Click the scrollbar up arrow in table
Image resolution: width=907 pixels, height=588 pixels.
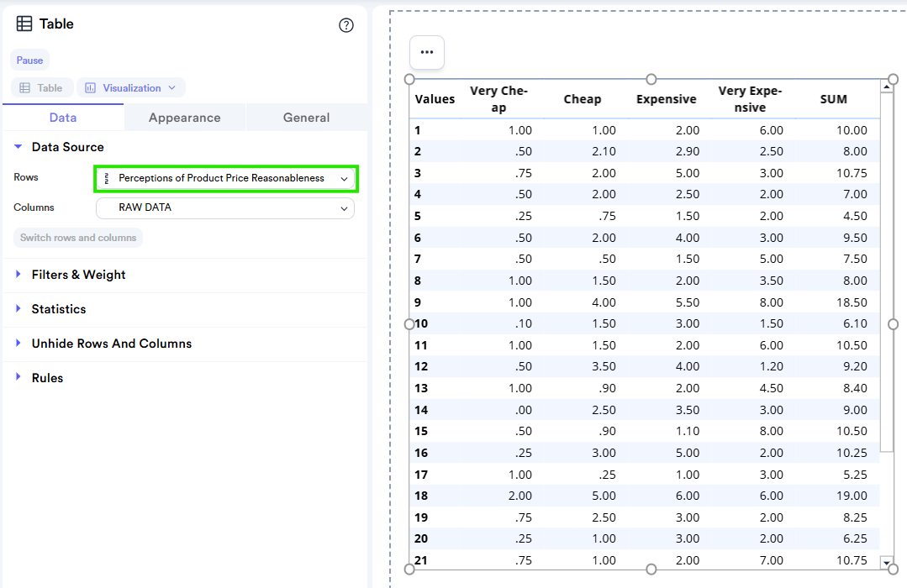coord(887,86)
